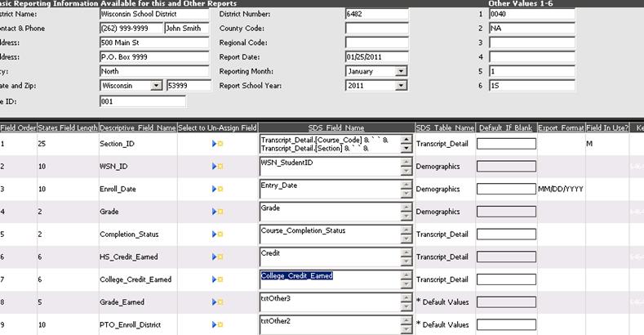The width and height of the screenshot is (644, 335).
Task: Click up arrow of Course_Completion_Status field scrollbar
Action: [406, 230]
